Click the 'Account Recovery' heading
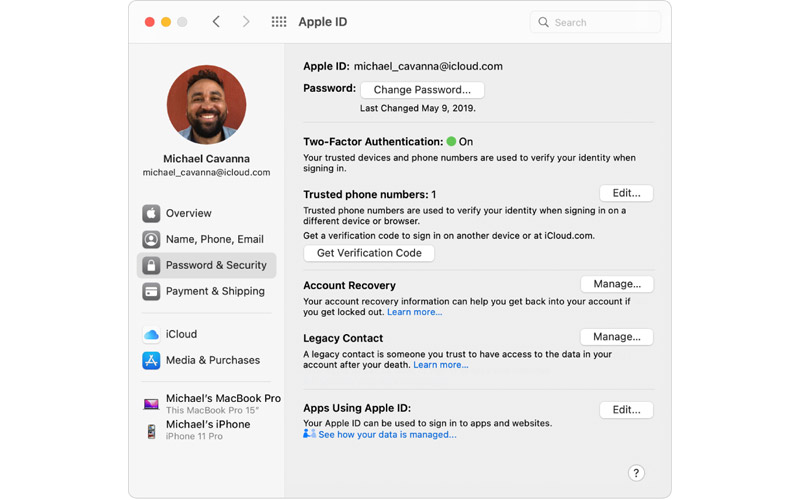Screen dimensions: 800x500 [x=349, y=285]
